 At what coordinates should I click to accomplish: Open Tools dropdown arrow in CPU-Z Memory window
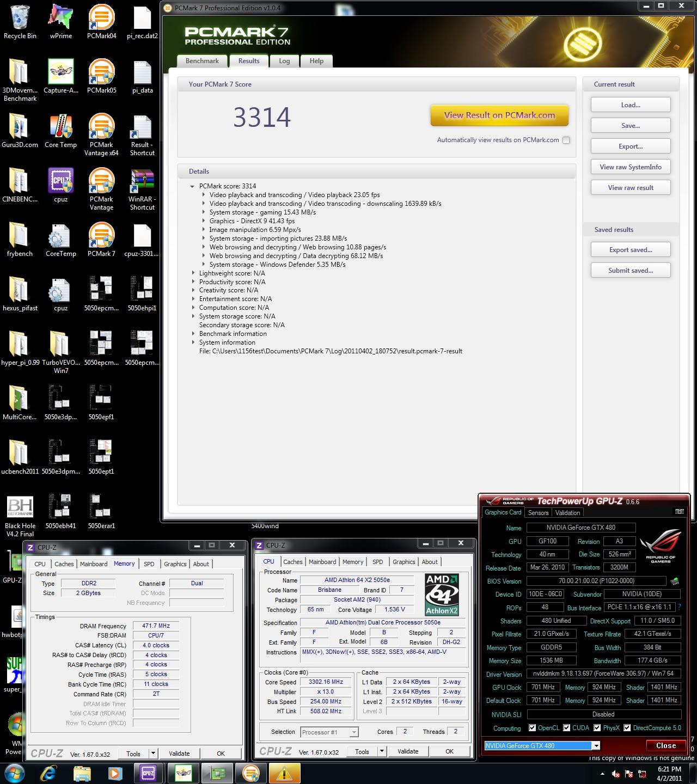[x=154, y=754]
